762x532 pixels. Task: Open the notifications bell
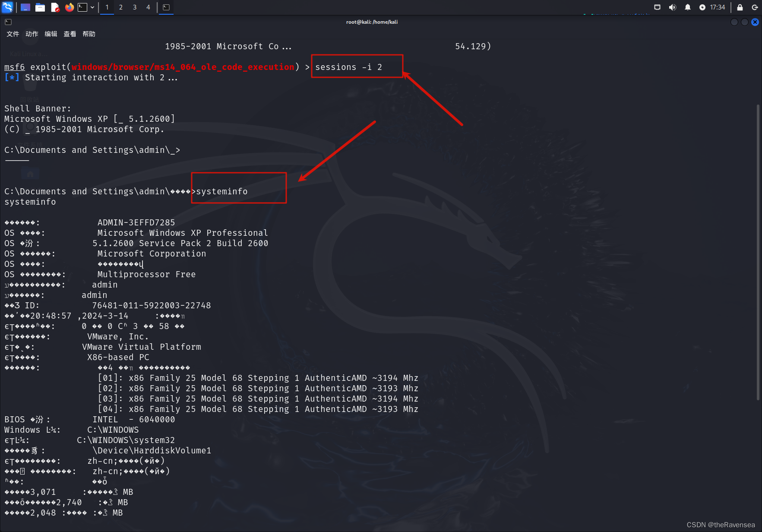click(687, 7)
